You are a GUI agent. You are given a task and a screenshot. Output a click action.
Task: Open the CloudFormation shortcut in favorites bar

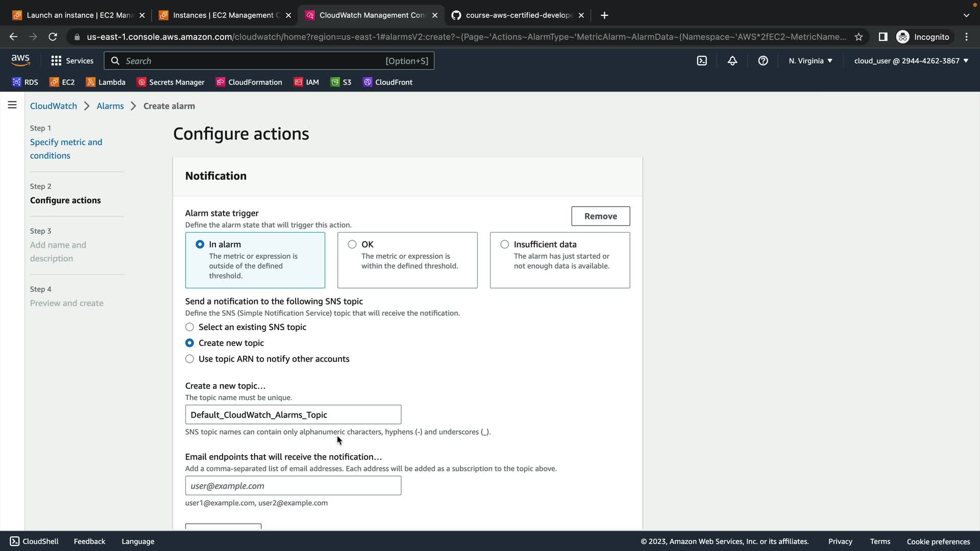[249, 82]
